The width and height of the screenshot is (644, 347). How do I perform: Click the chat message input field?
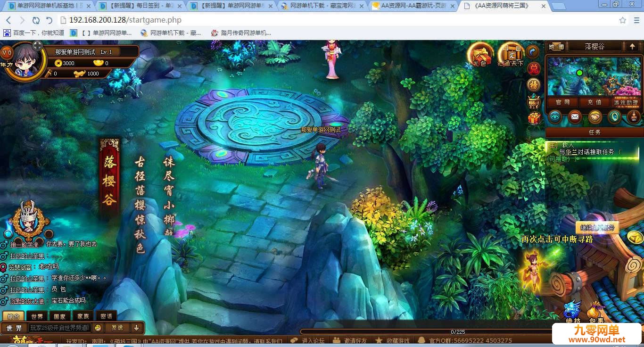[x=59, y=328]
